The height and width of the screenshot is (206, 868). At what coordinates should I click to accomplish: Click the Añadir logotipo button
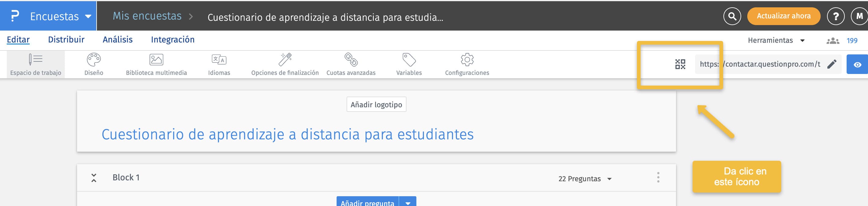[x=376, y=105]
